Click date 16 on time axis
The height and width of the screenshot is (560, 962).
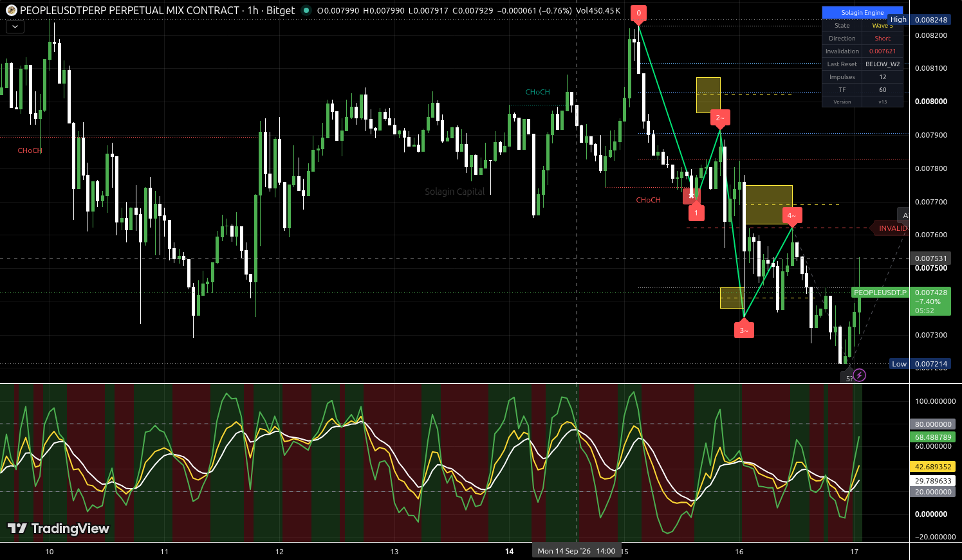[x=739, y=552]
